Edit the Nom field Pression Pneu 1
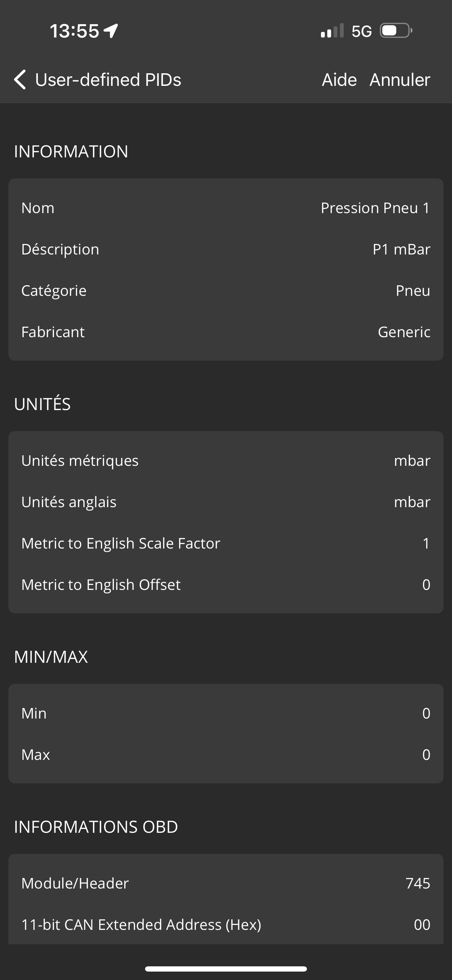The image size is (452, 980). 375,208
